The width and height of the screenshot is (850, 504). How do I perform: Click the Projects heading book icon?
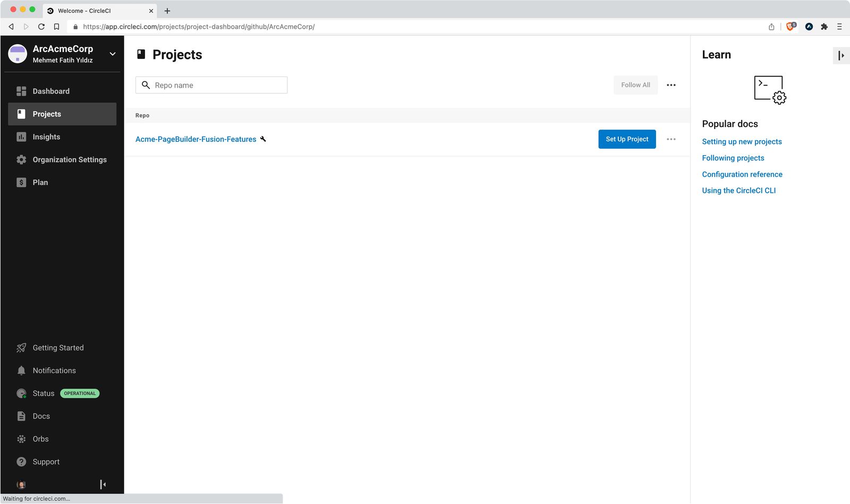141,54
